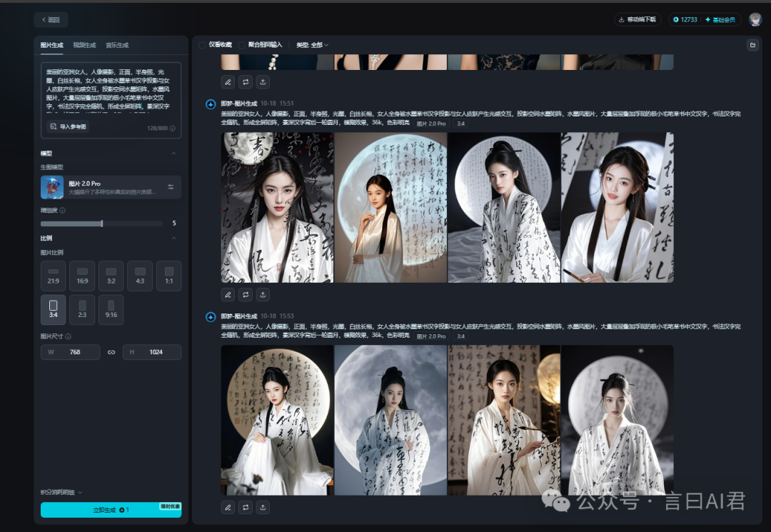
Task: Click the edit icon below the 15:51 generation
Action: [228, 294]
